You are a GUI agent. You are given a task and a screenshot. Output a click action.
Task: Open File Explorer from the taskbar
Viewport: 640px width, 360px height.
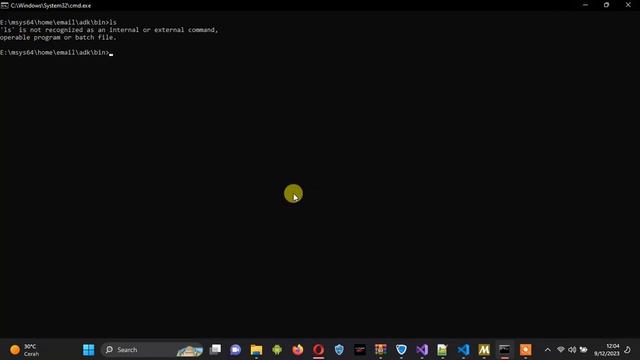[x=256, y=350]
